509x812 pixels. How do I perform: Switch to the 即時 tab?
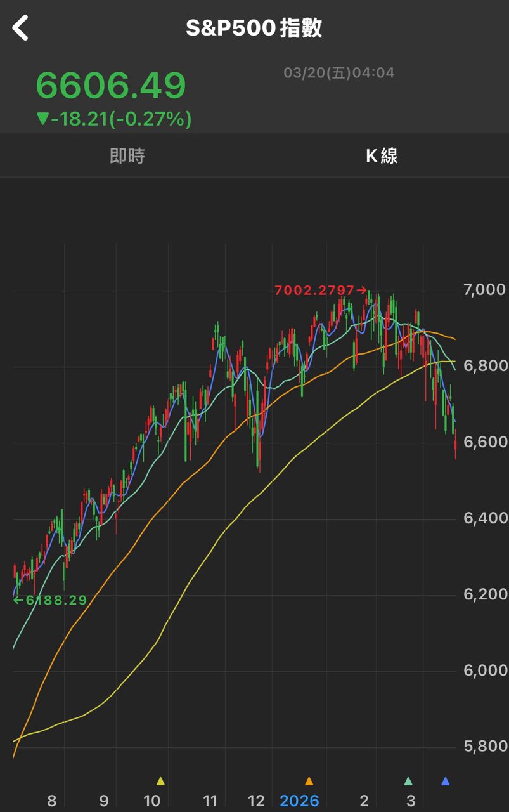pyautogui.click(x=127, y=155)
